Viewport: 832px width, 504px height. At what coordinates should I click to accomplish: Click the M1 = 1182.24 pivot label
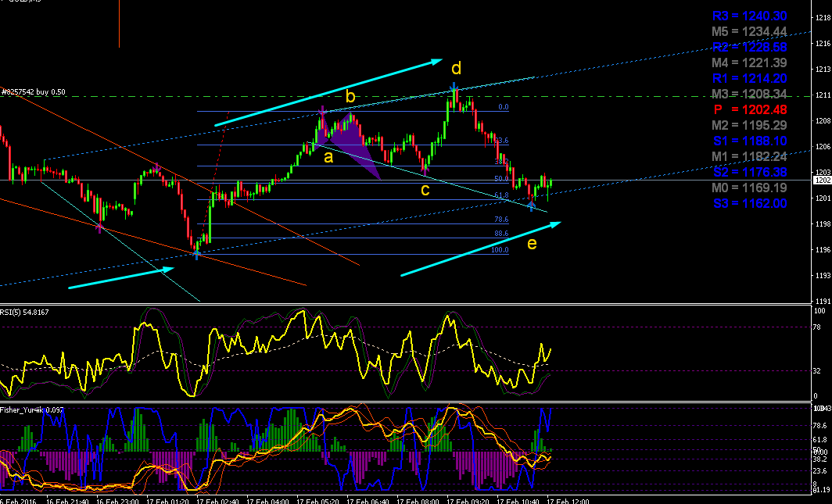point(749,157)
